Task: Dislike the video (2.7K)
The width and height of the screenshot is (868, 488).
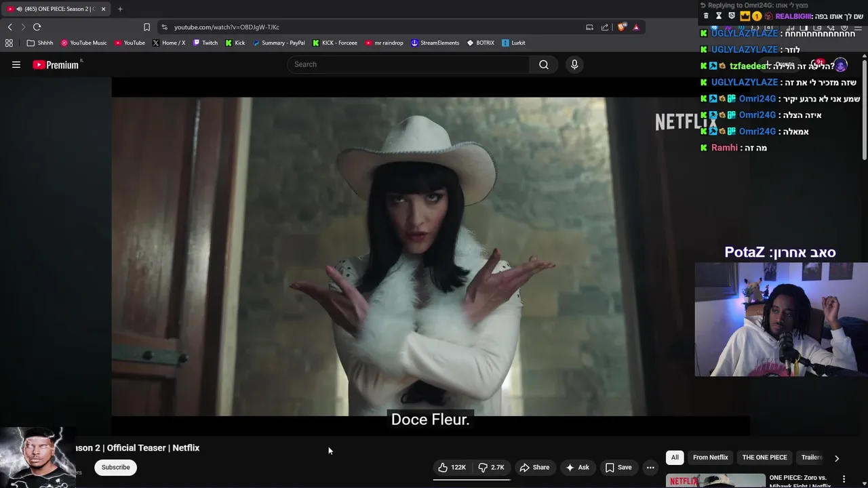Action: 492,467
